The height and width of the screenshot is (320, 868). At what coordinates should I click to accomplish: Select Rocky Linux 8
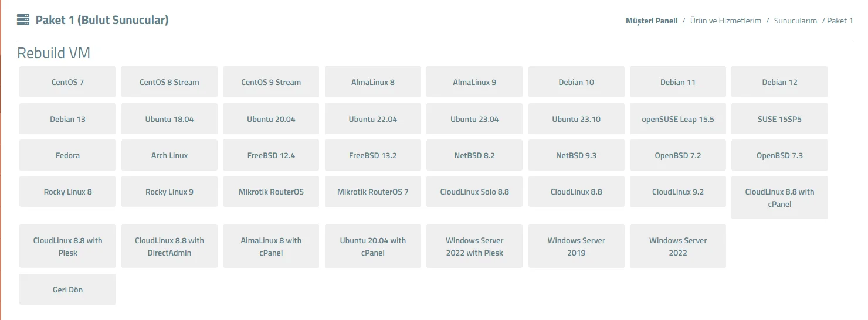point(67,192)
